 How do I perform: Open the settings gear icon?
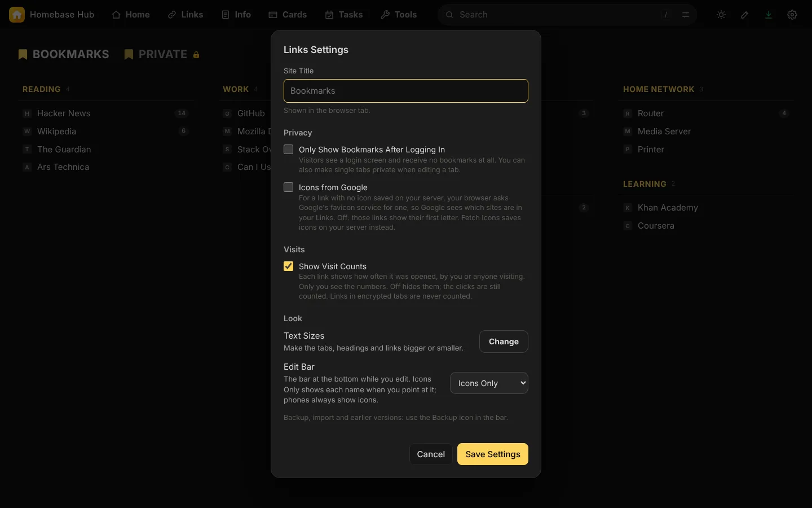point(792,15)
